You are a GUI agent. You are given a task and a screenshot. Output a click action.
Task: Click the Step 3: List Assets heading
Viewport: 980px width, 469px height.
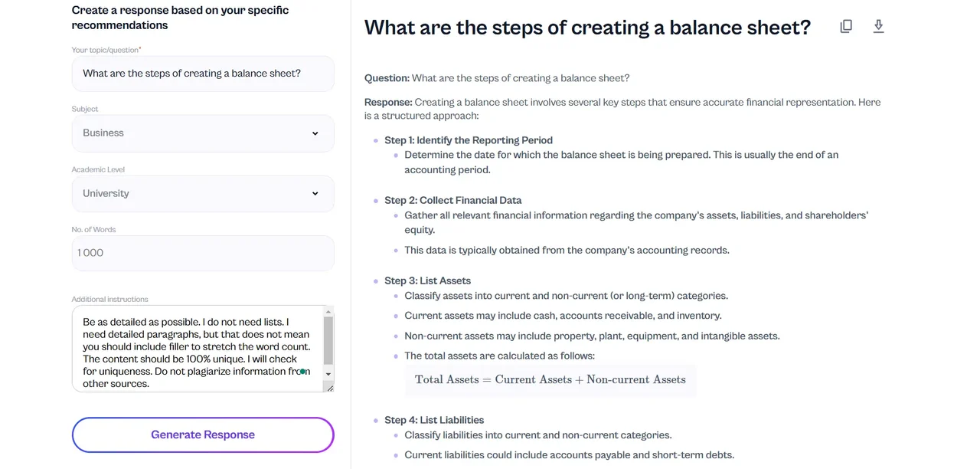[428, 280]
